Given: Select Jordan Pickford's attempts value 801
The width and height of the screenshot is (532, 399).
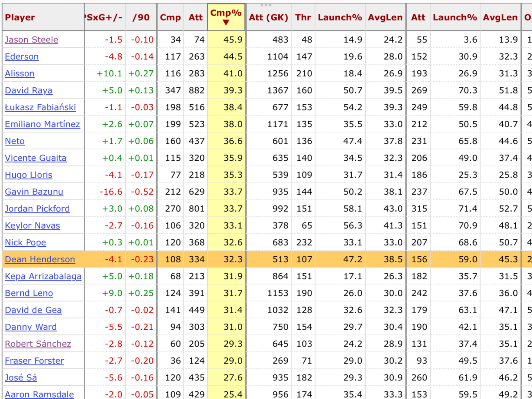Looking at the screenshot, I should 197,209.
